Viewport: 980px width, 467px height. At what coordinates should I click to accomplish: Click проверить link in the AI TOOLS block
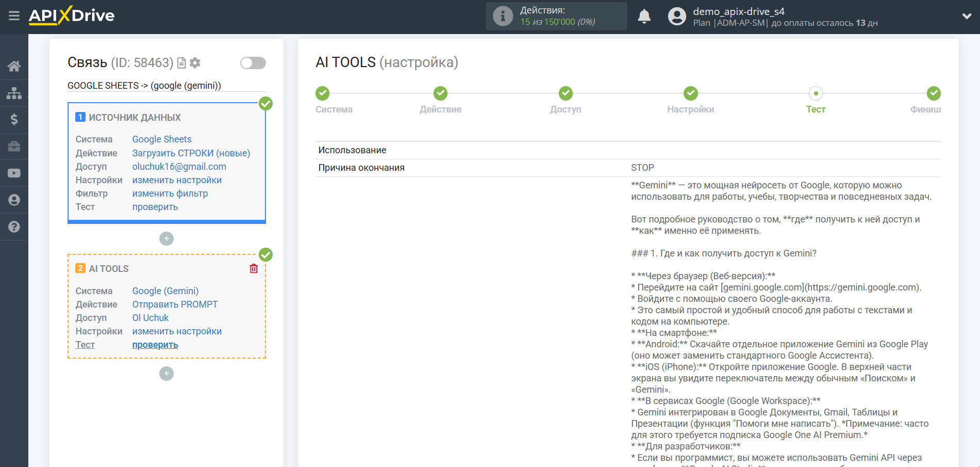coord(155,345)
